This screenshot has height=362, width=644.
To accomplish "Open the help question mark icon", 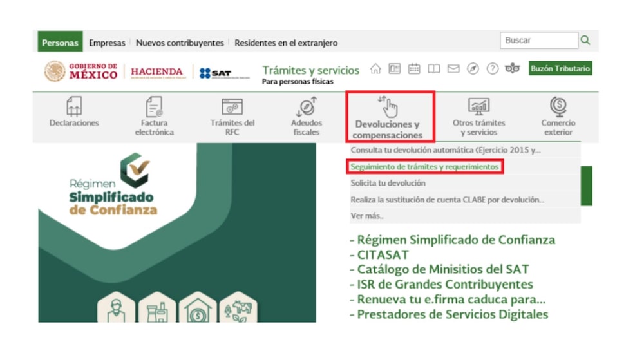I will tap(493, 69).
